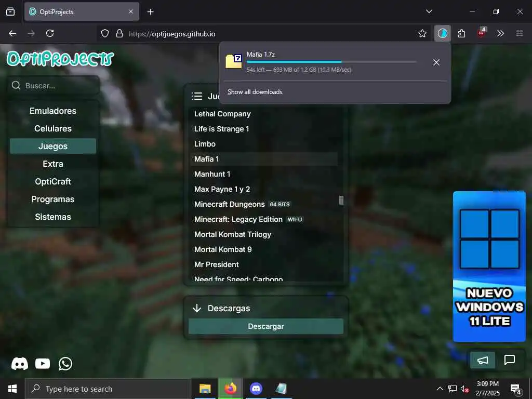Click the Firefox downloads progress icon
The width and height of the screenshot is (532, 399).
tap(443, 33)
